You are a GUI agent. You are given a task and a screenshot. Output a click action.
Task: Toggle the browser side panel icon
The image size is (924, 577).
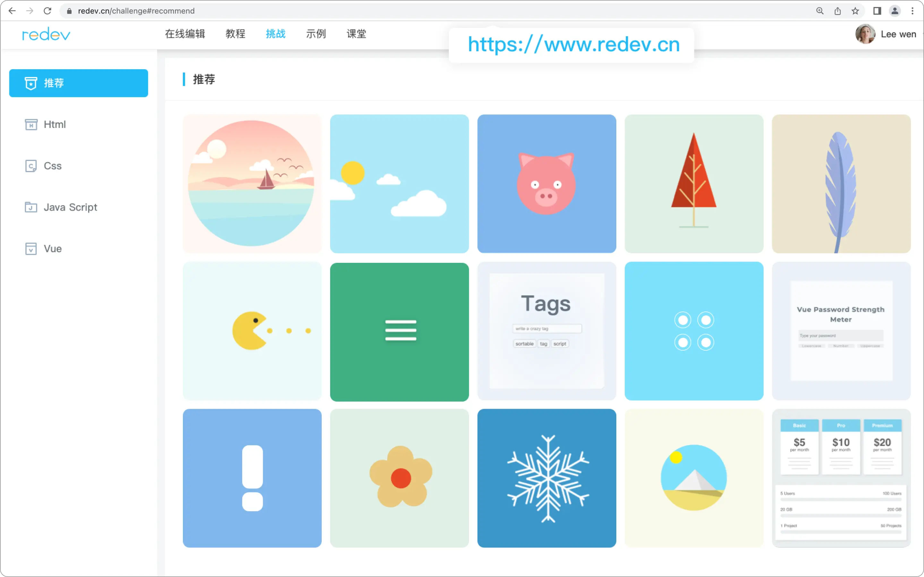pyautogui.click(x=877, y=11)
